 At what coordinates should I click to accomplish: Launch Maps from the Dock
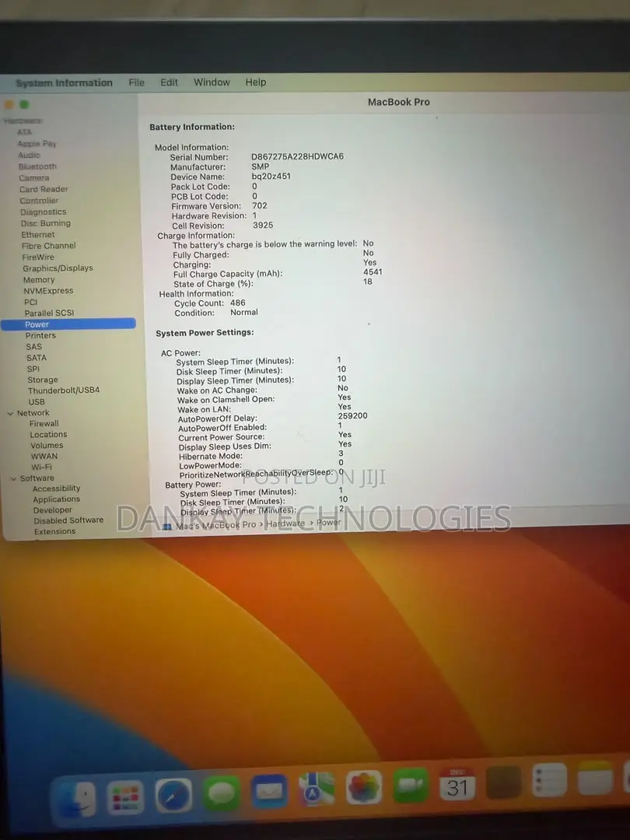point(317,789)
